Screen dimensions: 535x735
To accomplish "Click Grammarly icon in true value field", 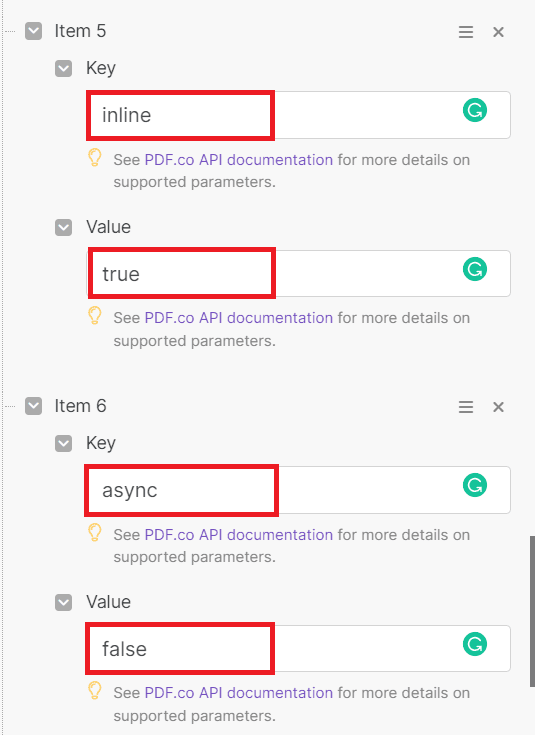I will [475, 269].
